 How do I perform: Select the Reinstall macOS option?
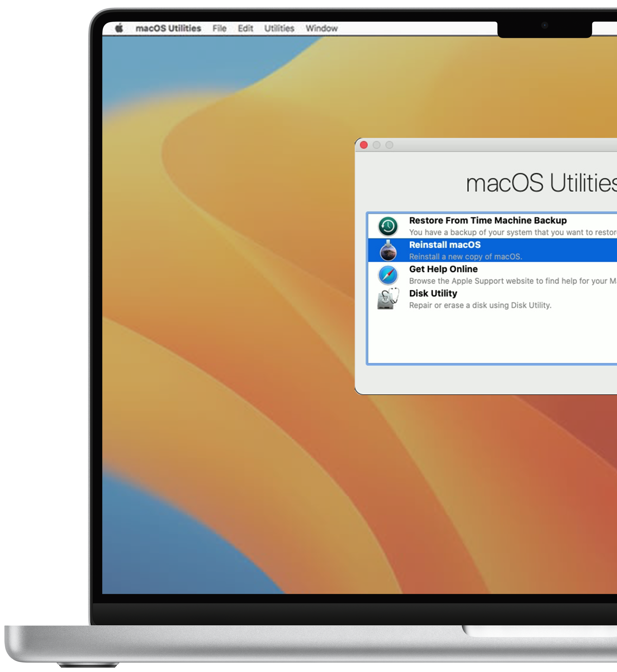(492, 250)
